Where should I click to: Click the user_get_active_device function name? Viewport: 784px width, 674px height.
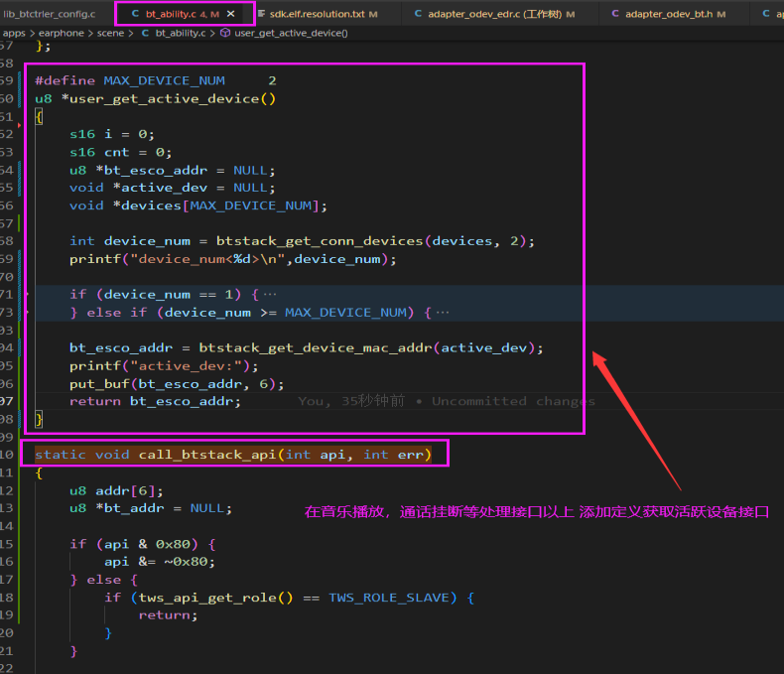(x=164, y=98)
